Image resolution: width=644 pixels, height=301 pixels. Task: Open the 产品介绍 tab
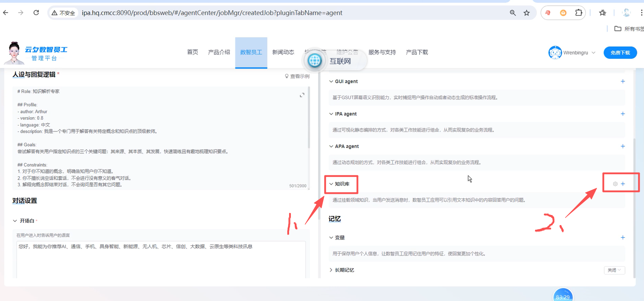click(219, 52)
